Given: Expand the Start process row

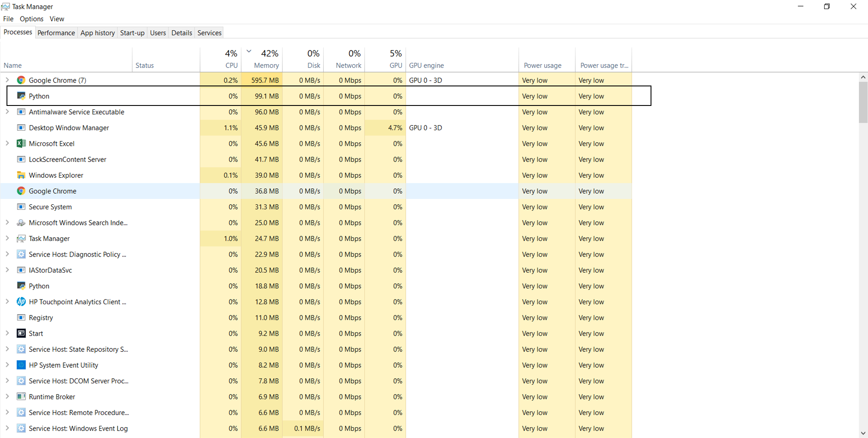Looking at the screenshot, I should coord(7,333).
